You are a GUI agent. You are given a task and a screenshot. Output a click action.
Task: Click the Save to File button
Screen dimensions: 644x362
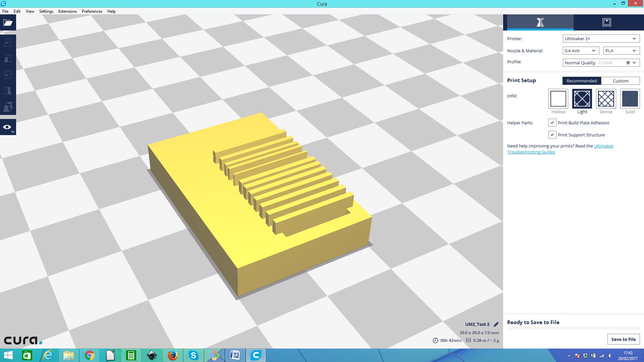click(x=624, y=339)
